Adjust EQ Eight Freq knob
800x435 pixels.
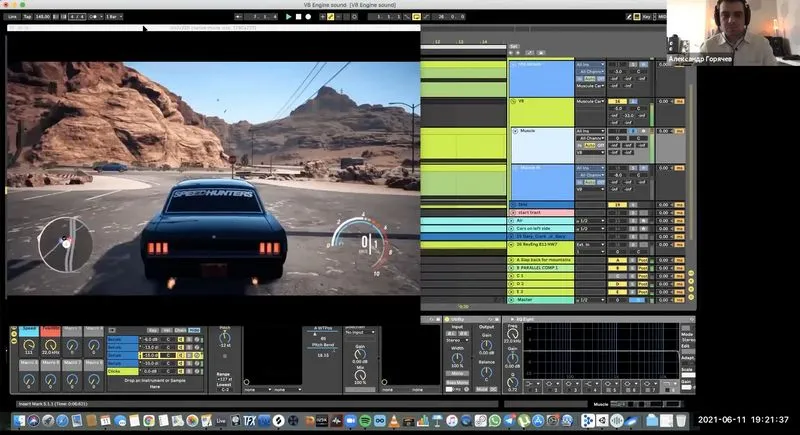[512, 334]
